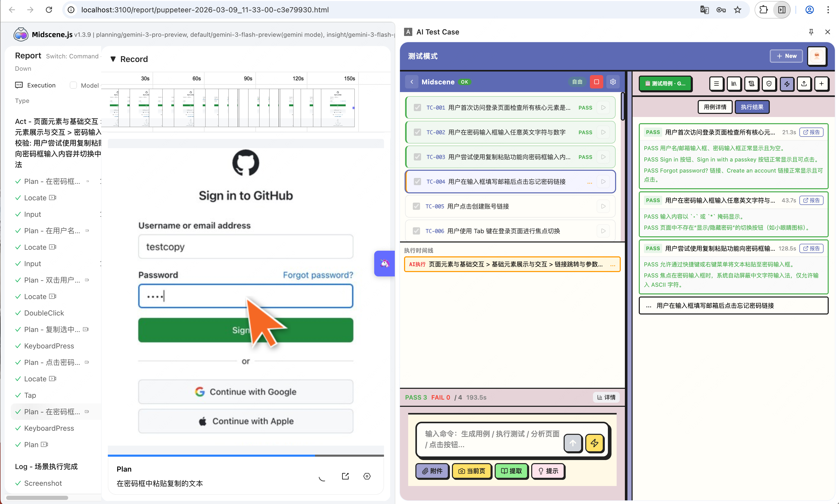
Task: Select the DoubleClick step in the Report list
Action: pos(44,313)
